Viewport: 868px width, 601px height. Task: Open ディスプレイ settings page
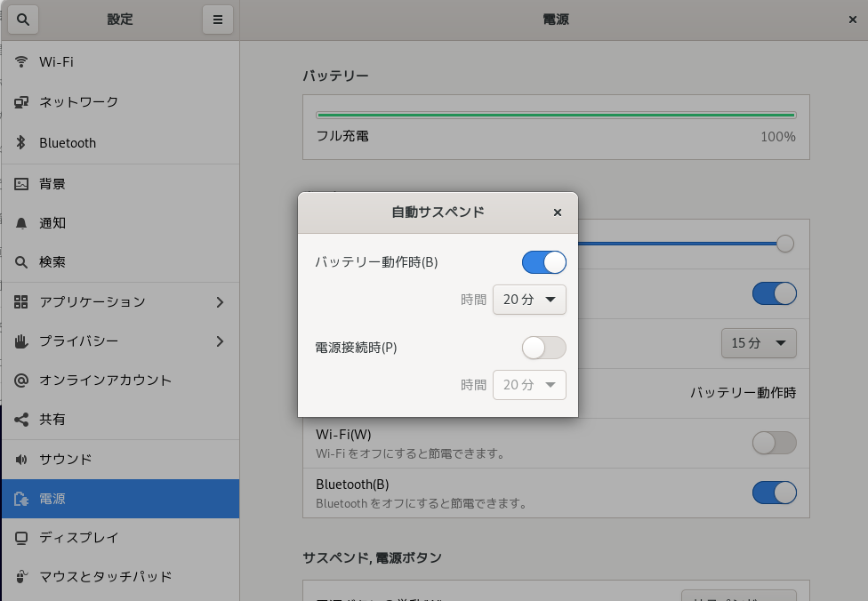[120, 538]
